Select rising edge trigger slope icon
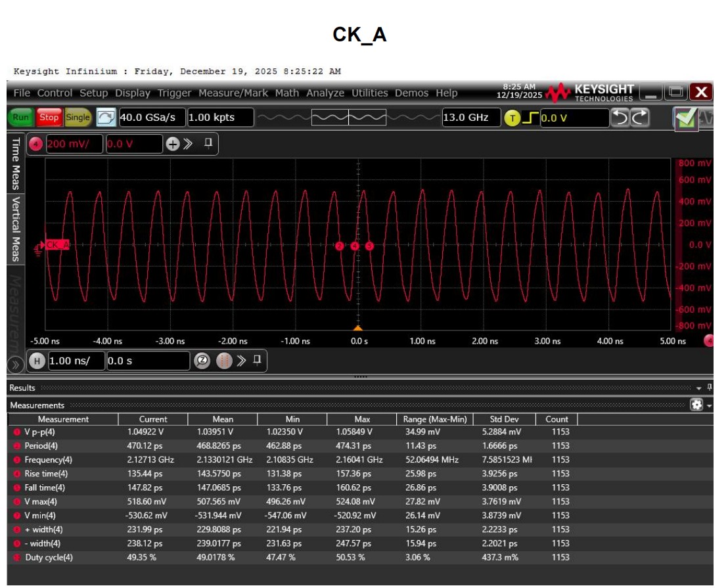Viewport: 728px width, 588px height. click(530, 118)
